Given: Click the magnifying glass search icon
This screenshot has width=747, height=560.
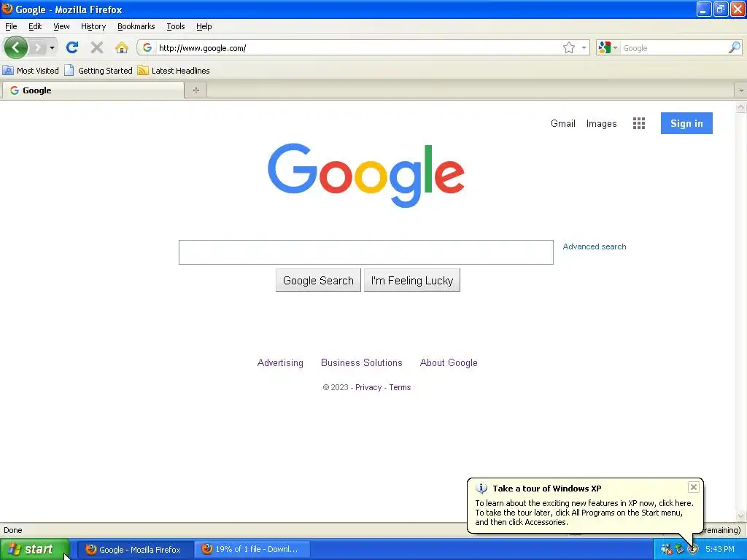Looking at the screenshot, I should (734, 47).
